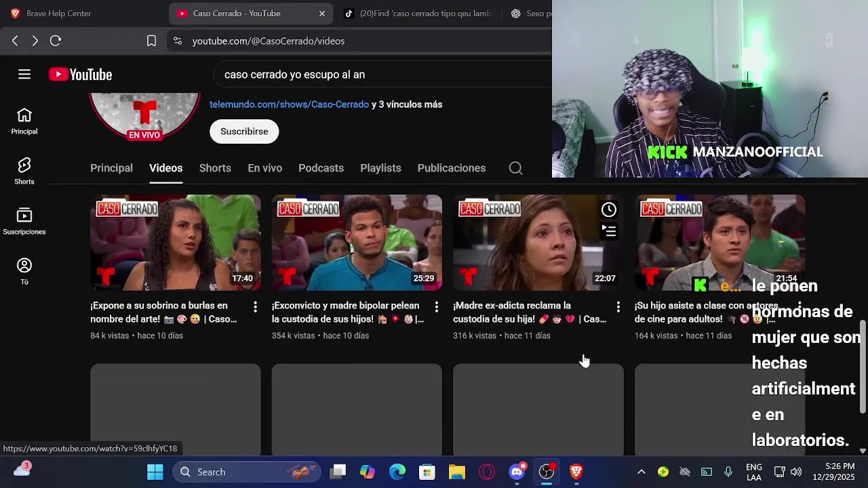This screenshot has width=868, height=488.
Task: Open 'y 3 vínculos más' links
Action: point(407,104)
